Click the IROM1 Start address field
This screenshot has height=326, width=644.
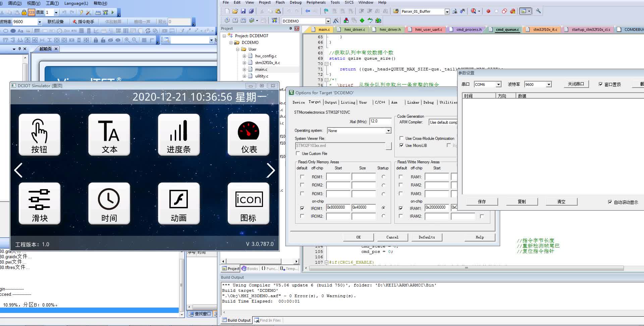pyautogui.click(x=338, y=208)
